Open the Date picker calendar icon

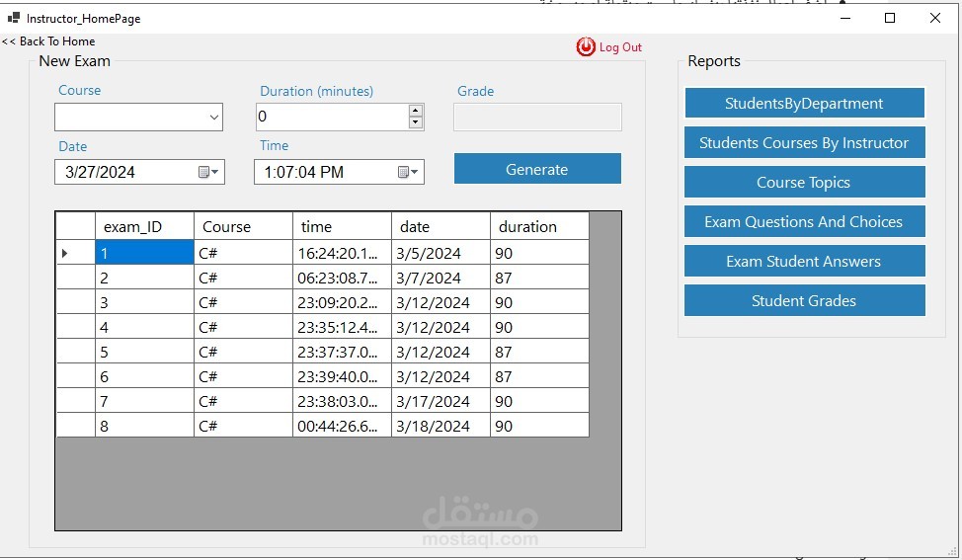click(x=208, y=173)
